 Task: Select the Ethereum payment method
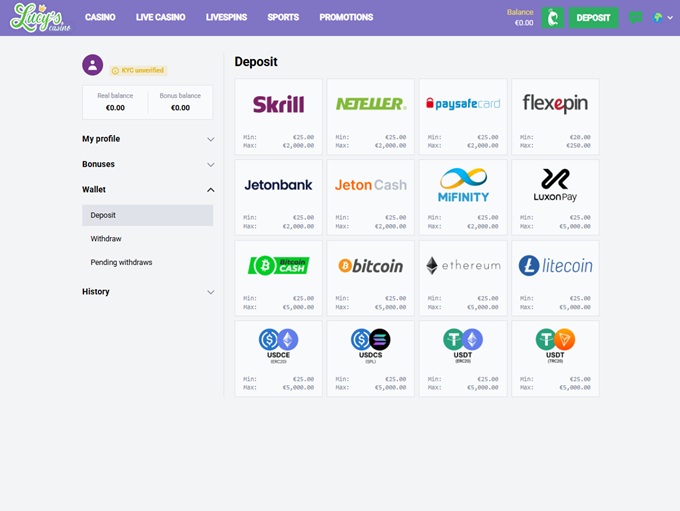[x=462, y=277]
